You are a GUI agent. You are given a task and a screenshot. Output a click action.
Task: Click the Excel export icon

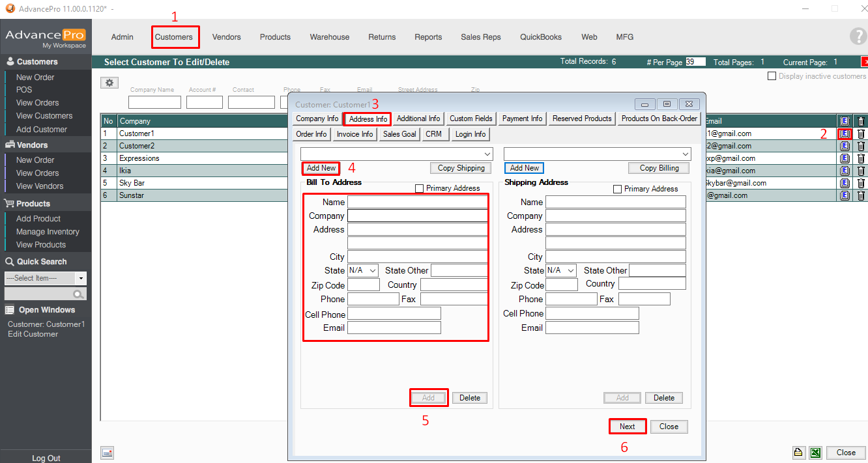pyautogui.click(x=815, y=453)
